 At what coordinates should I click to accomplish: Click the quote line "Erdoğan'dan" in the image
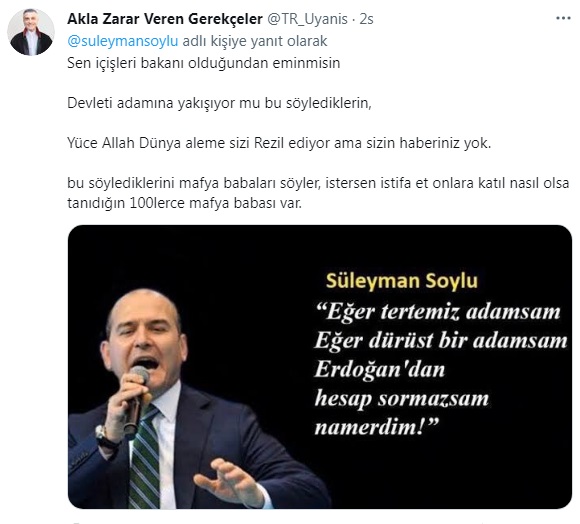[380, 369]
